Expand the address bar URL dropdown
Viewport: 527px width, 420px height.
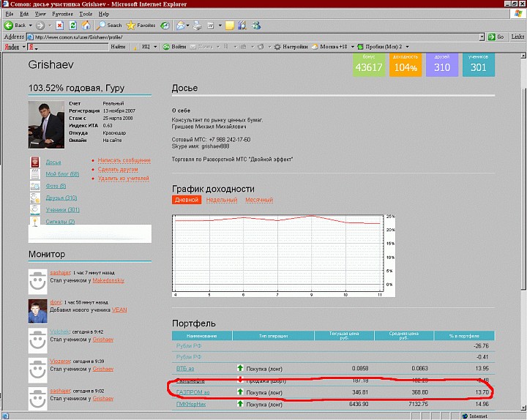482,37
